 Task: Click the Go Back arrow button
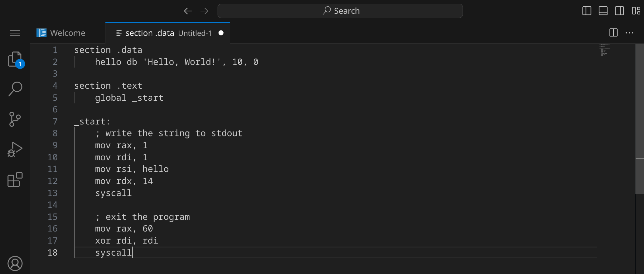tap(188, 11)
